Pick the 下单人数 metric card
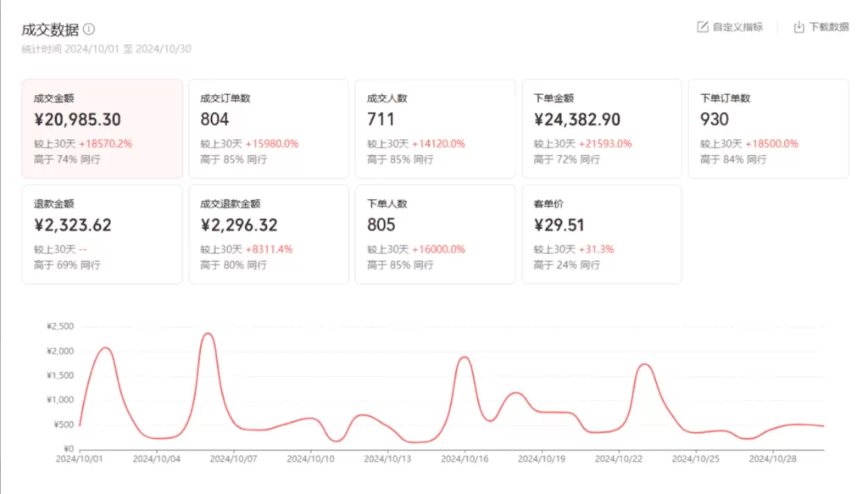Viewport: 868px width, 494px height. click(435, 234)
